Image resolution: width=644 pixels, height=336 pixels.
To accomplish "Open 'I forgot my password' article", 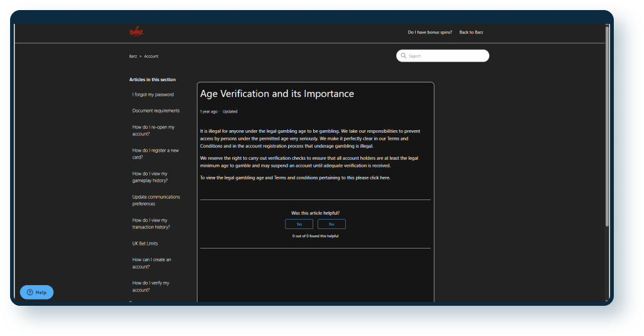I will (x=153, y=94).
